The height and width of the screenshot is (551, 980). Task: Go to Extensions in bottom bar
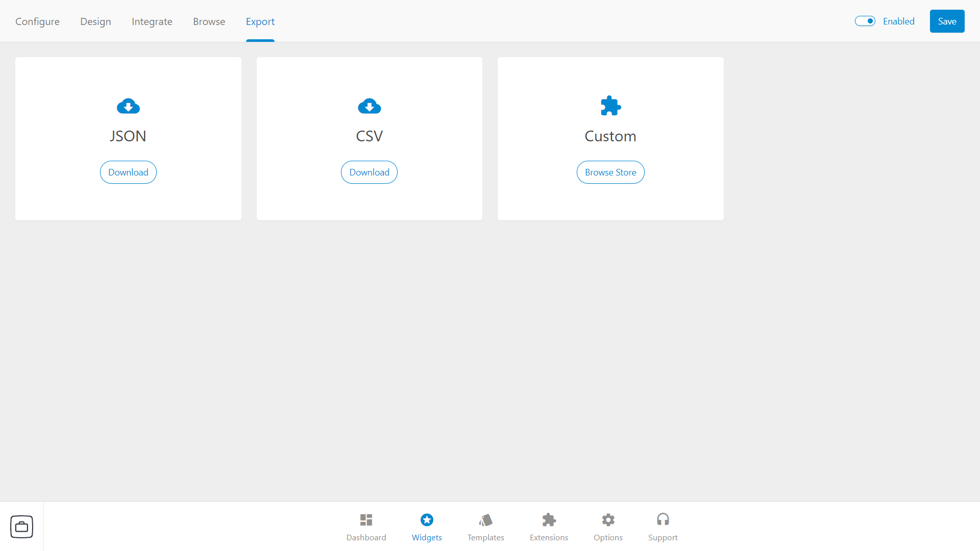[x=549, y=527]
